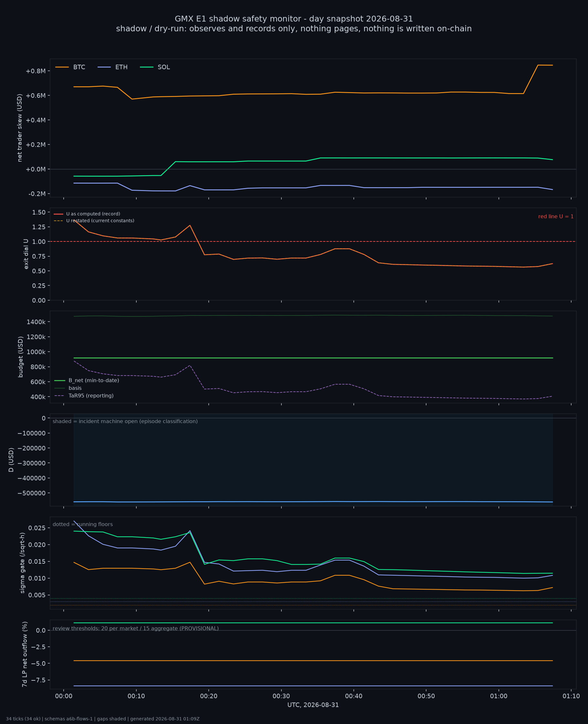The height and width of the screenshot is (724, 588).
Task: Click the '800k' budget tick label
Action: pyautogui.click(x=38, y=367)
